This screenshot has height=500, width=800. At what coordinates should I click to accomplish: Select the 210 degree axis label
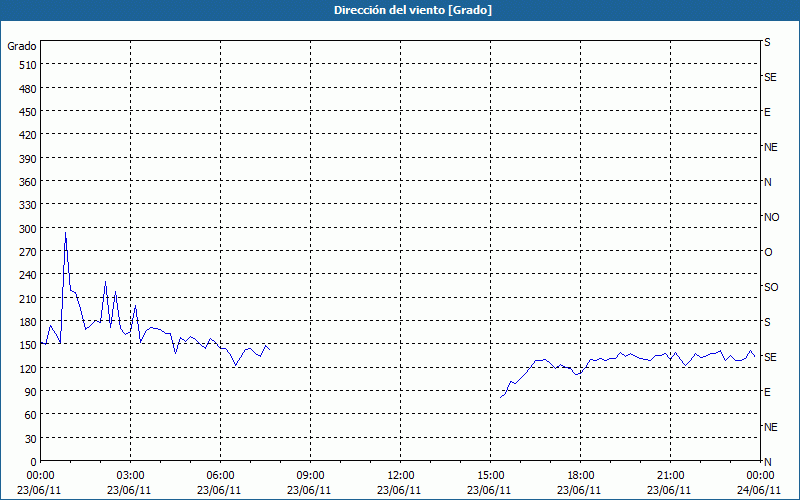(29, 298)
